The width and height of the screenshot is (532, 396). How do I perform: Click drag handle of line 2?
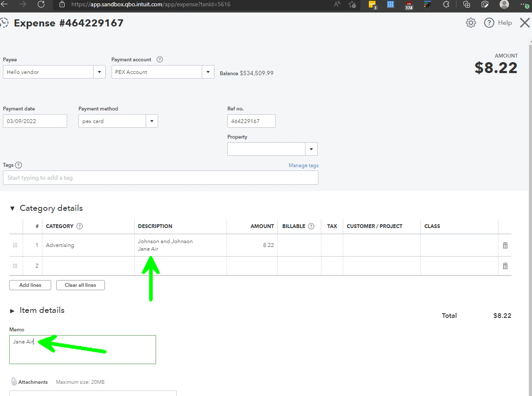click(x=15, y=266)
